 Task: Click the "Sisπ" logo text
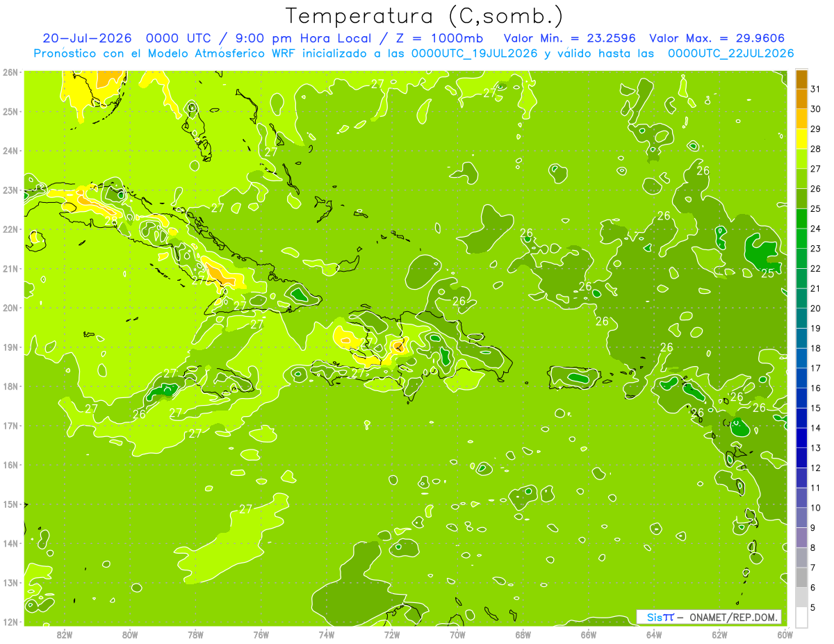coord(660,617)
